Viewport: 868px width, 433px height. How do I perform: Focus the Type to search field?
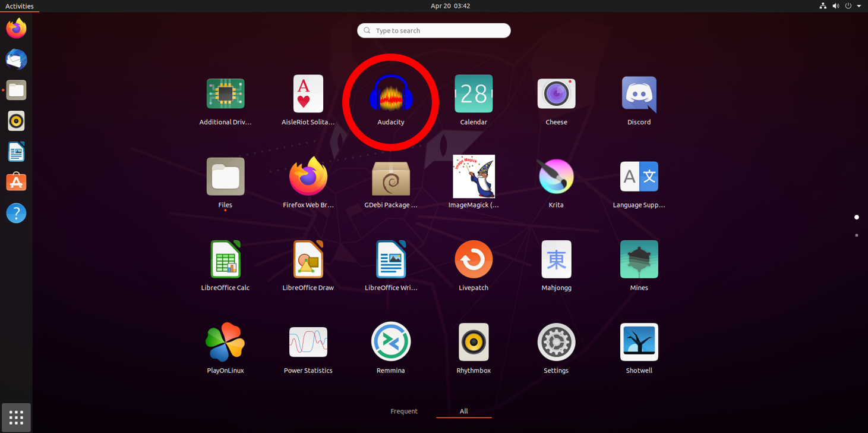tap(434, 30)
